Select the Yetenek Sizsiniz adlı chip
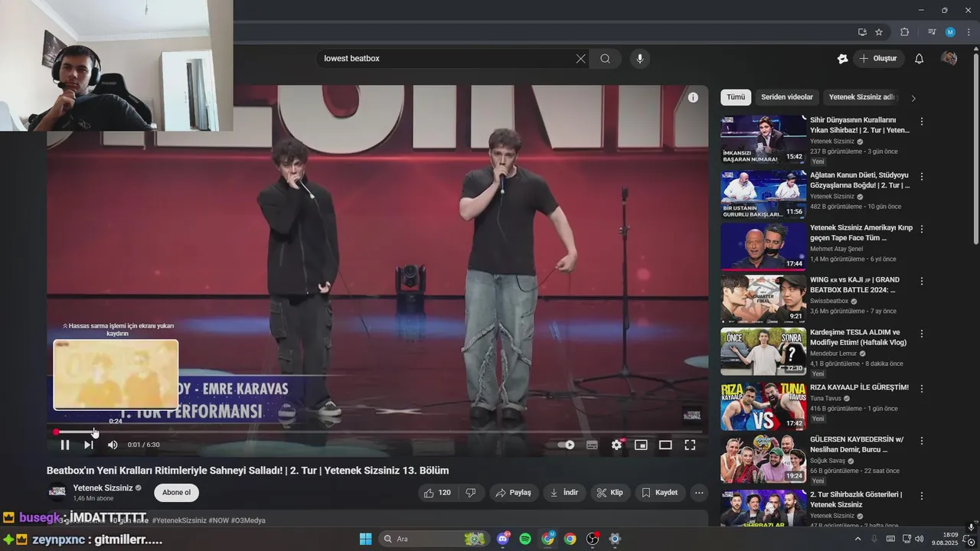Screen dimensions: 980x551 pyautogui.click(x=861, y=97)
